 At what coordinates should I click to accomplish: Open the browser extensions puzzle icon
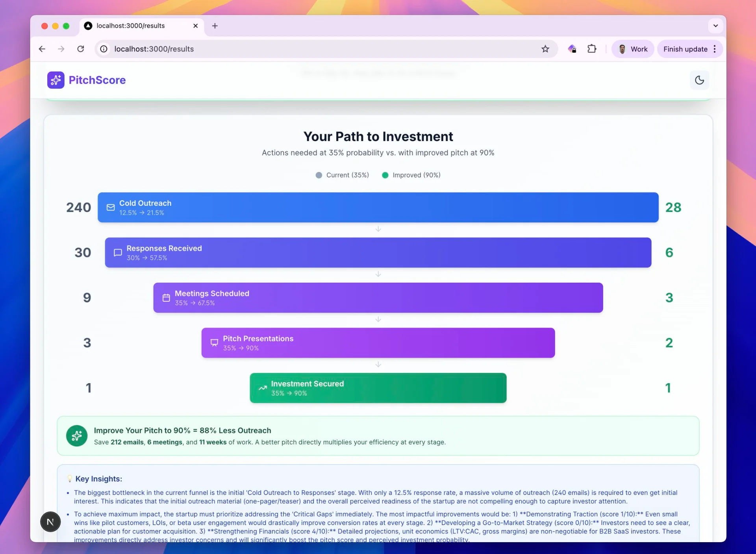pos(591,49)
